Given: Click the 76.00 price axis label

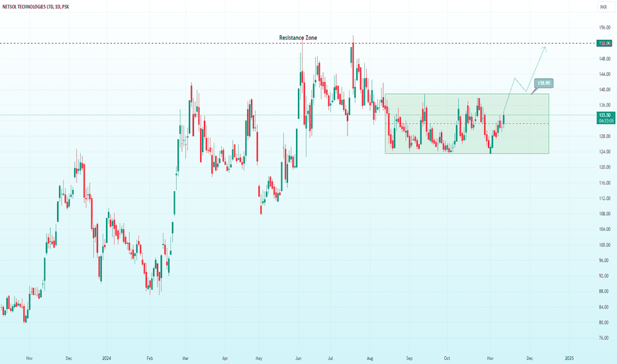Looking at the screenshot, I should tap(604, 338).
